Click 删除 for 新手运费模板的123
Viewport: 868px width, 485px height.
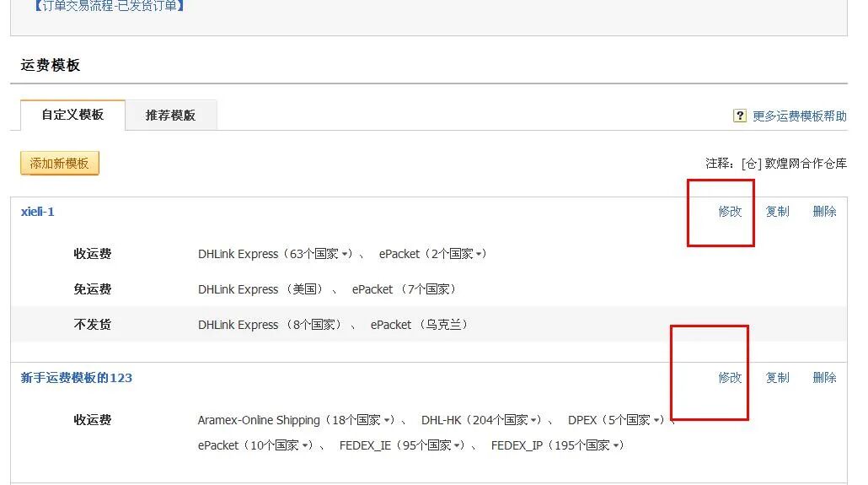(x=824, y=378)
